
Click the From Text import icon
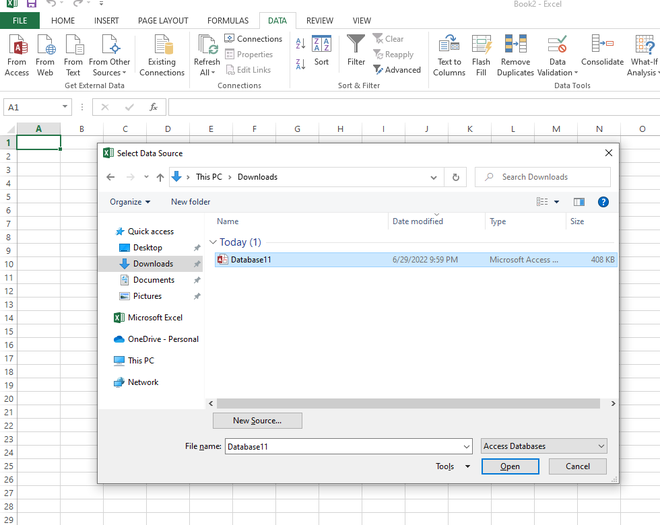point(73,45)
